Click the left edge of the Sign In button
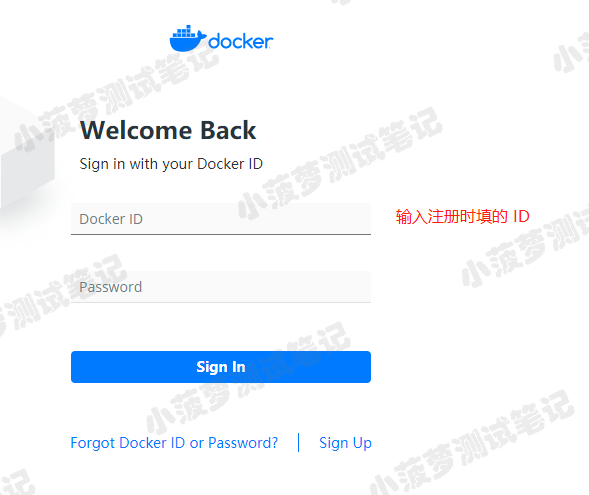This screenshot has height=495, width=589. [75, 367]
